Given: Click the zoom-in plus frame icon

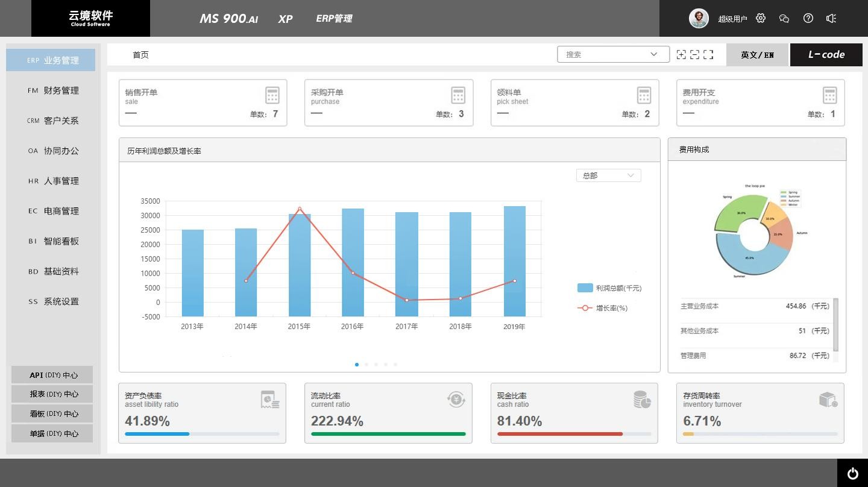Looking at the screenshot, I should pos(681,54).
